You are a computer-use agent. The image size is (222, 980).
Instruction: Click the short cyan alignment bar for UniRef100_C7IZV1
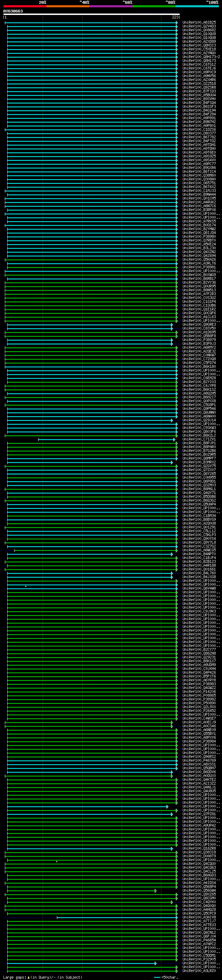point(106,439)
